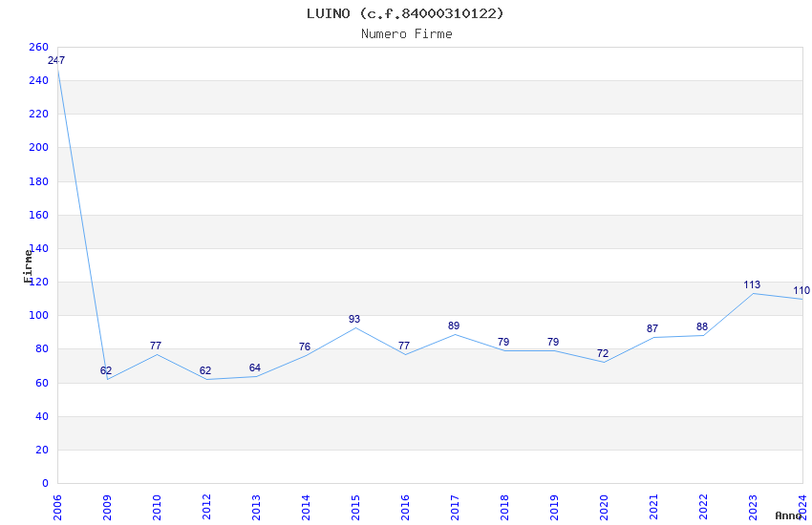Select the 60 tick label on y-axis

tap(42, 384)
